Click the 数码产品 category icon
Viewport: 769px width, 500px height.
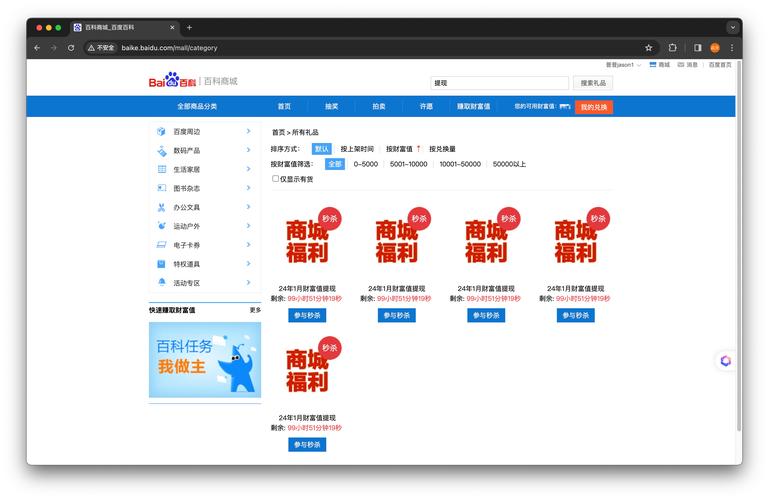161,150
